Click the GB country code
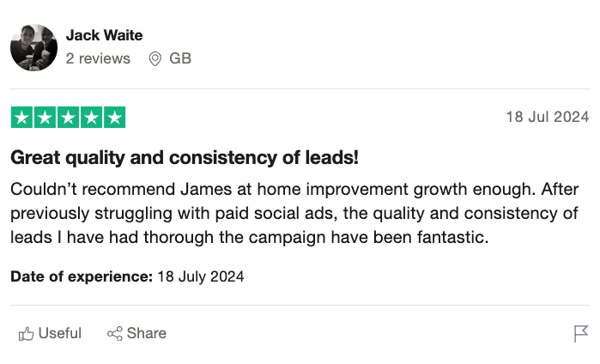600x364 pixels. click(x=180, y=58)
